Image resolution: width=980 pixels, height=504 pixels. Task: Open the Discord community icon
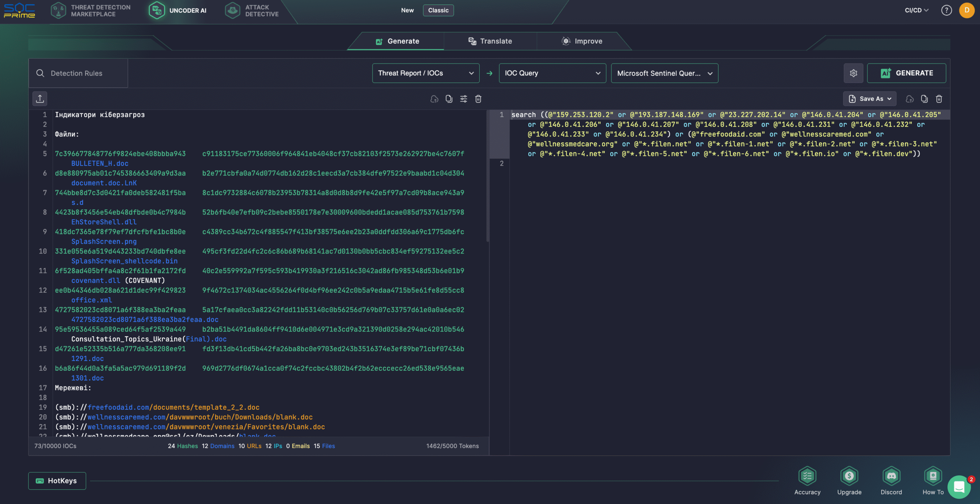click(x=891, y=476)
